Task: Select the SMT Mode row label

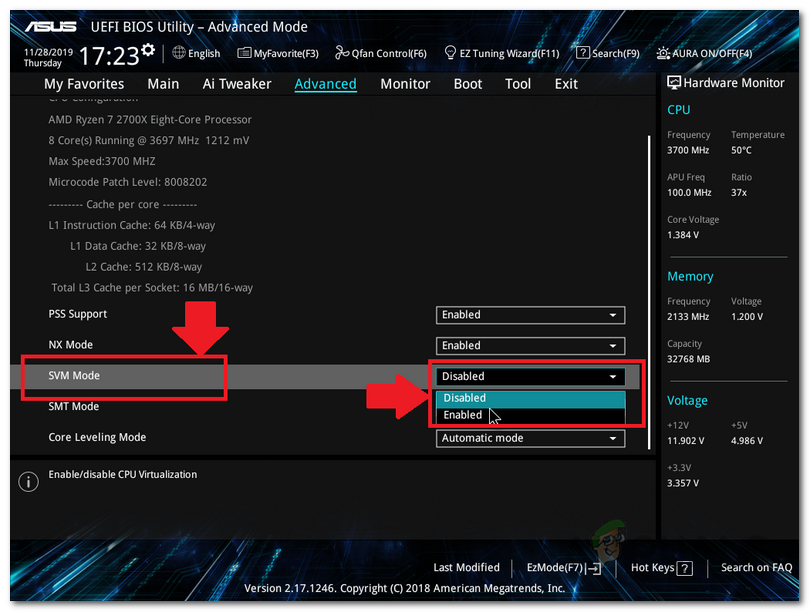Action: click(73, 407)
